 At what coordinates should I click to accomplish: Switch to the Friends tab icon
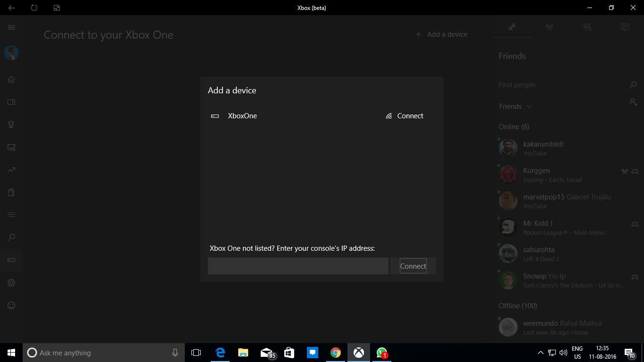point(512,27)
